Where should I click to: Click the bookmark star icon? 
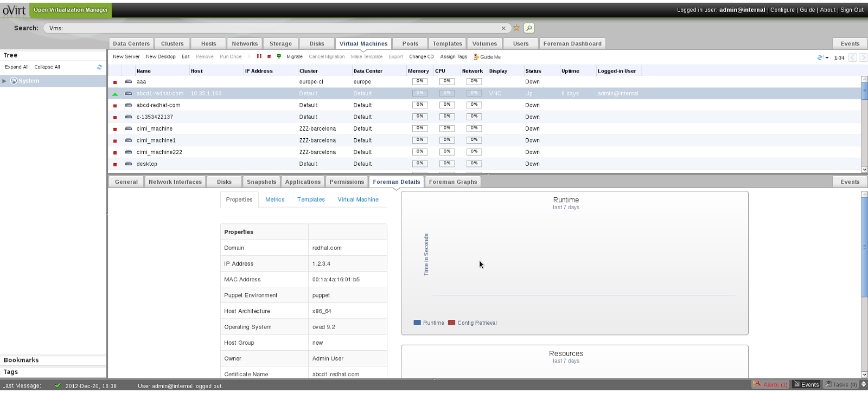(x=516, y=28)
